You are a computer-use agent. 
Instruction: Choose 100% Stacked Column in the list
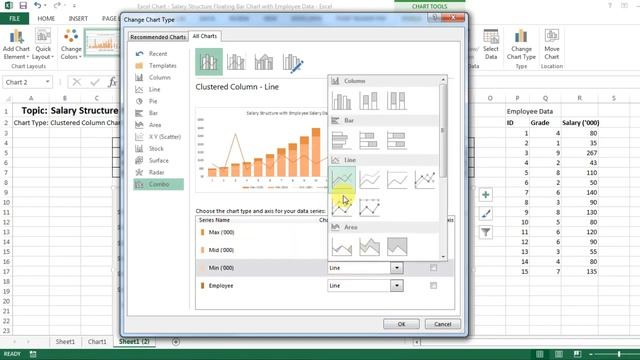[x=396, y=100]
